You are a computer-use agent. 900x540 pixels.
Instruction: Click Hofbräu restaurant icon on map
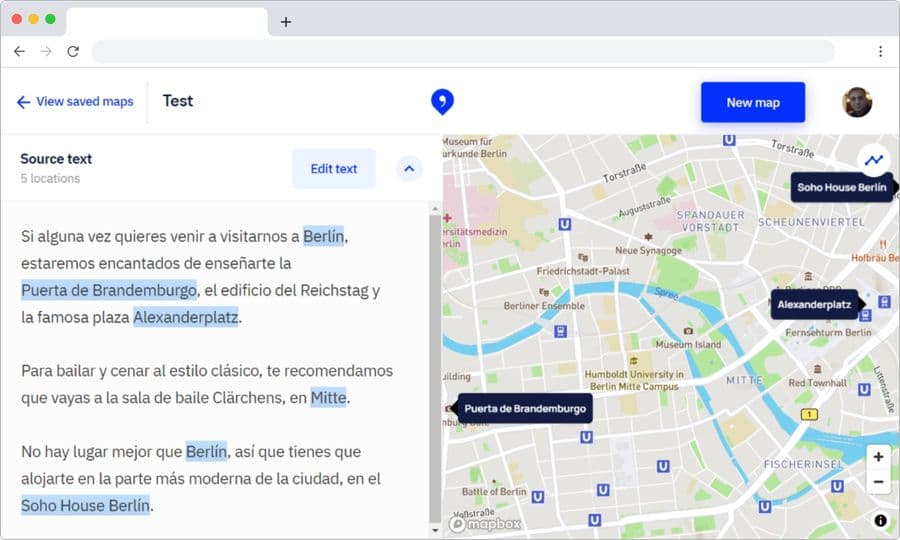883,244
